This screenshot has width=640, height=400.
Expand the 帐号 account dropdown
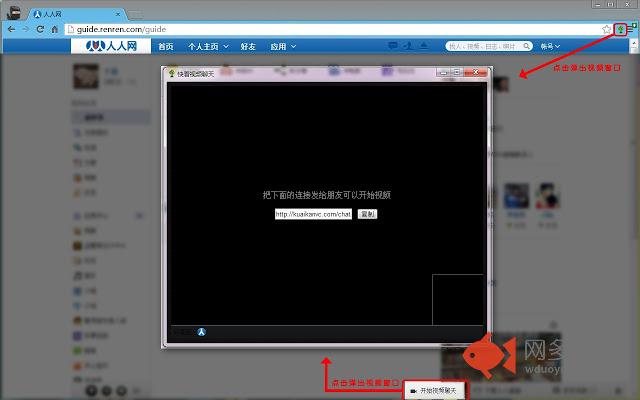point(550,47)
